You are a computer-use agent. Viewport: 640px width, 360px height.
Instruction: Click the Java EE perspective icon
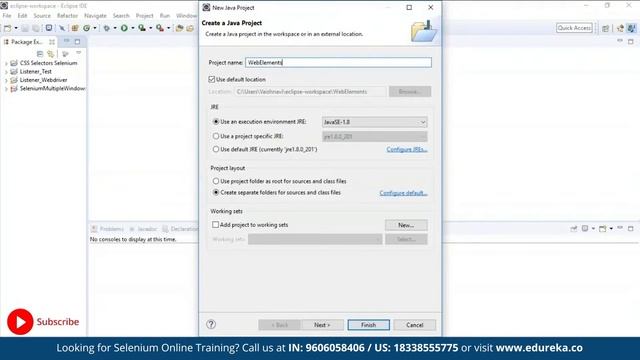tap(620, 28)
